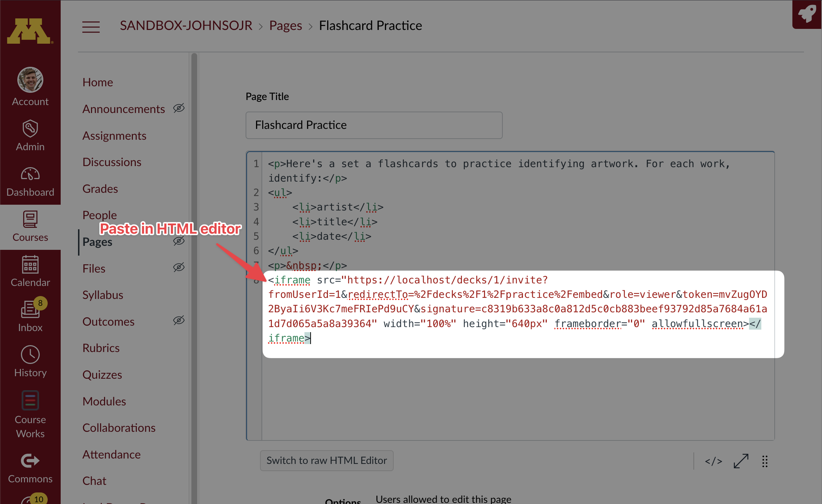Open People in course navigation
The height and width of the screenshot is (504, 822).
pos(99,215)
